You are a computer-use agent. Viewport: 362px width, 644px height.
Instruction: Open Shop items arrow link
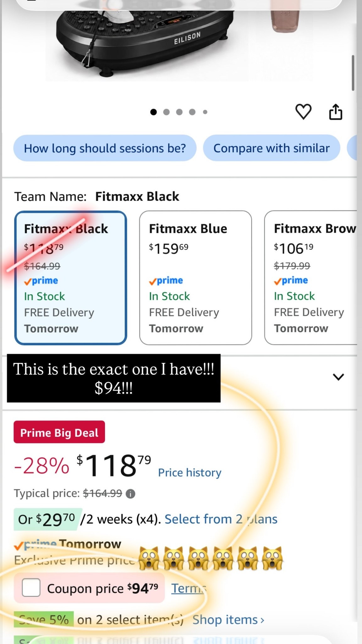pos(228,620)
